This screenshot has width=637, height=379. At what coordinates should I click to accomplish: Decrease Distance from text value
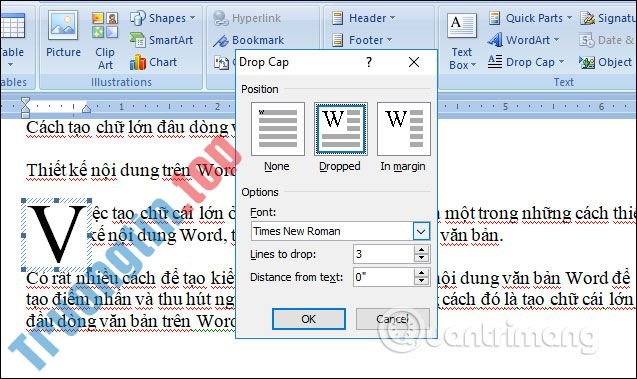pyautogui.click(x=422, y=282)
